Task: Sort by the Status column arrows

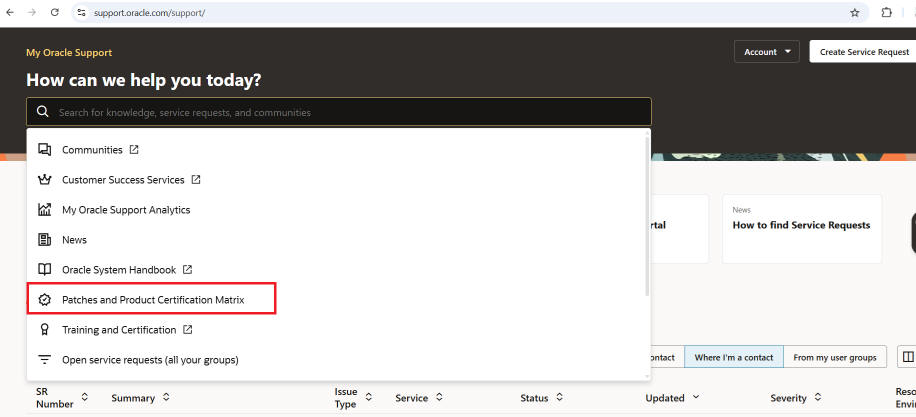Action: pos(560,397)
